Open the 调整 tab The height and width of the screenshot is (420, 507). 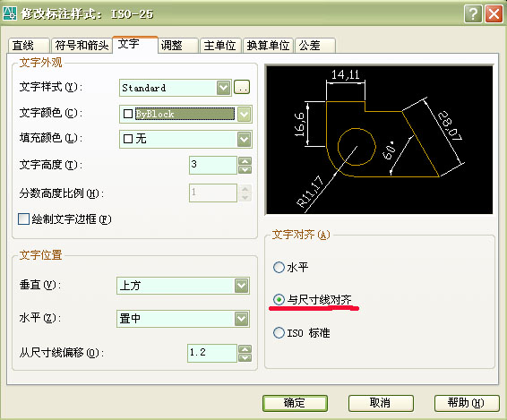178,46
